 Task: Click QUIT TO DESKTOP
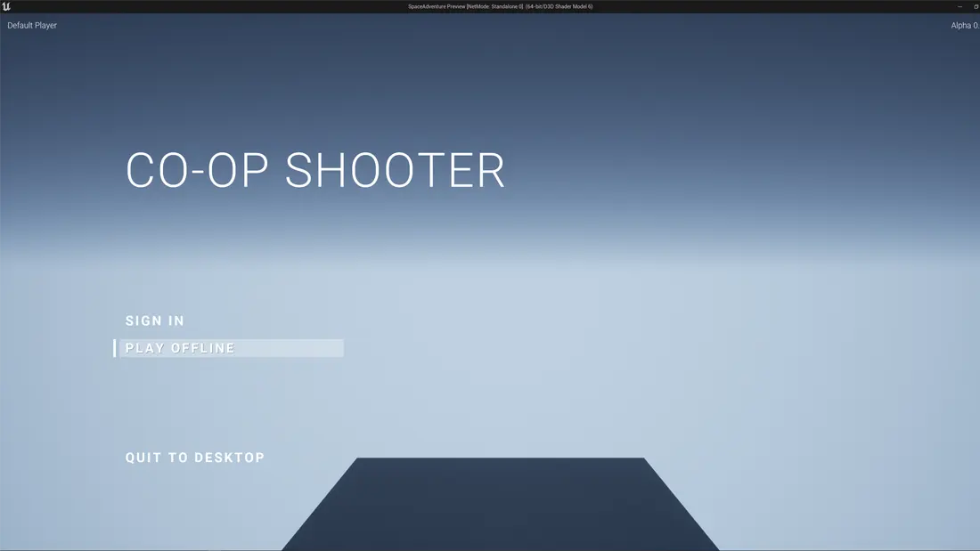click(195, 458)
